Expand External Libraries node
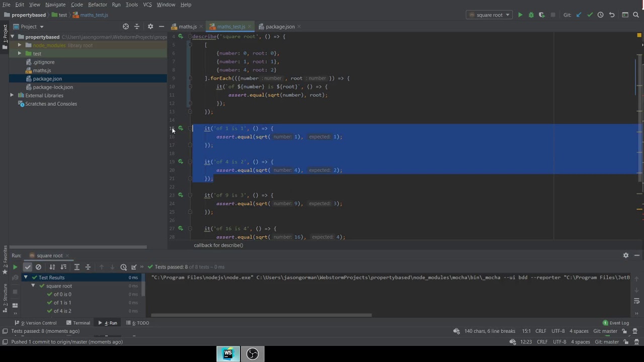The height and width of the screenshot is (362, 644). pyautogui.click(x=12, y=95)
